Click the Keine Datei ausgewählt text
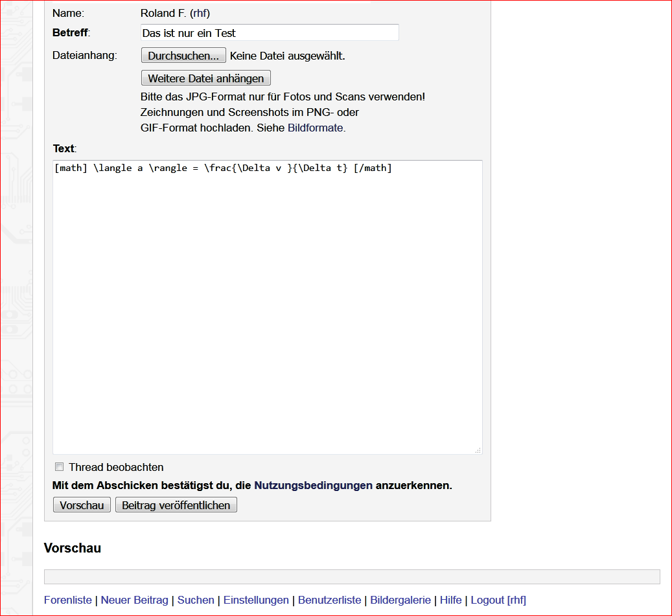Viewport: 672px width, 616px height. [x=288, y=56]
